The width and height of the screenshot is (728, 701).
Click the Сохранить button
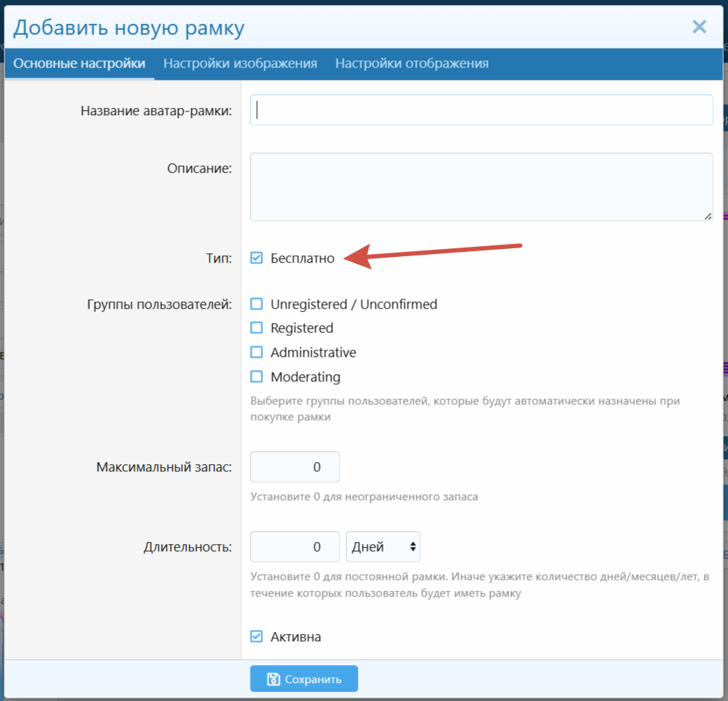(304, 679)
